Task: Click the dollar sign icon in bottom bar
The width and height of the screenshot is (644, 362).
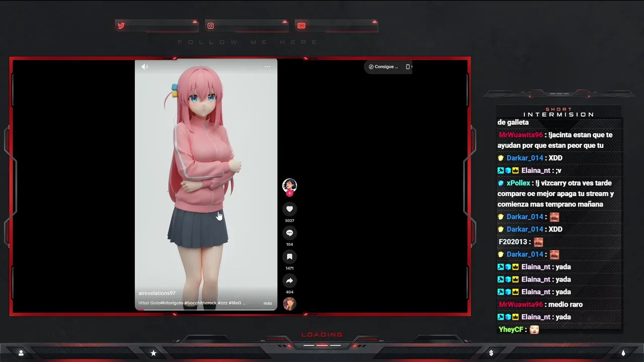Action: coord(491,353)
